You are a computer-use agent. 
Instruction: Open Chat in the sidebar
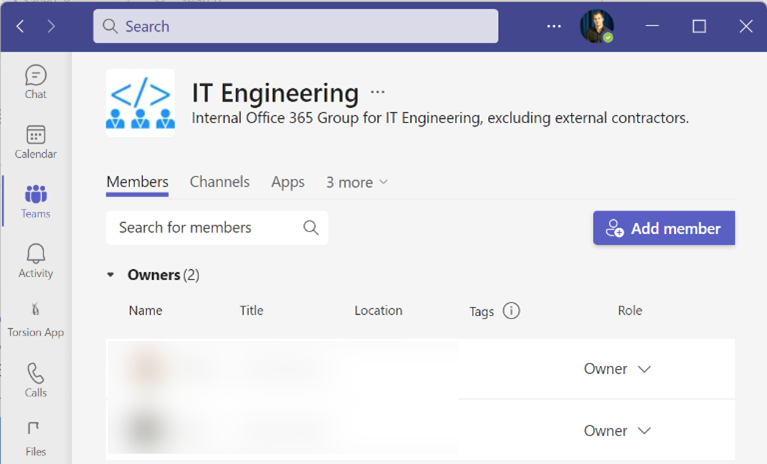tap(36, 82)
